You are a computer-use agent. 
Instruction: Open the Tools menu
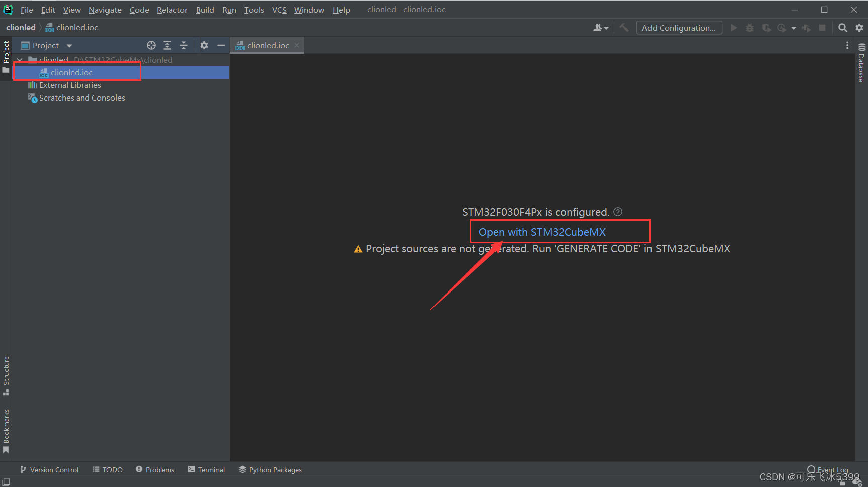click(254, 10)
